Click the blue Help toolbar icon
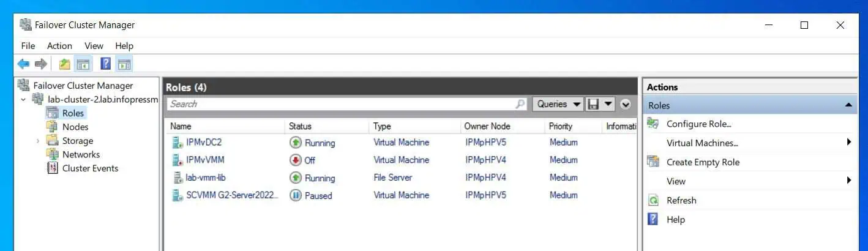 105,64
